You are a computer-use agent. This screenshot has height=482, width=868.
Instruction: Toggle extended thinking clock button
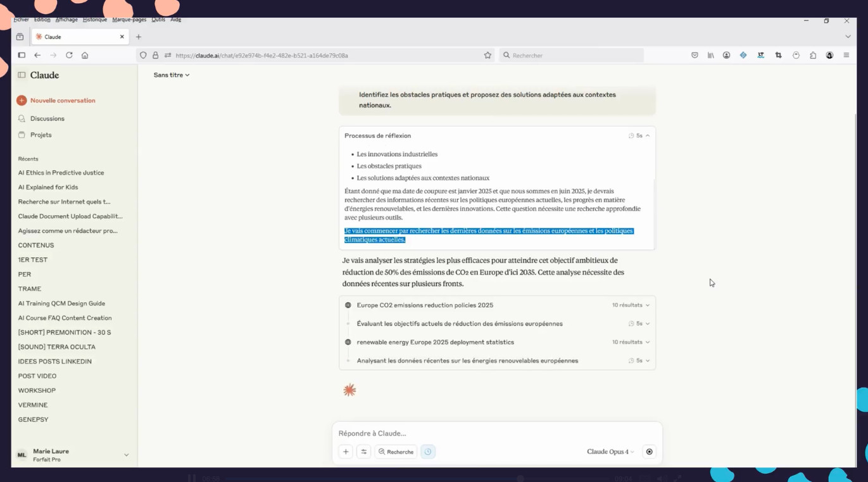click(x=428, y=452)
